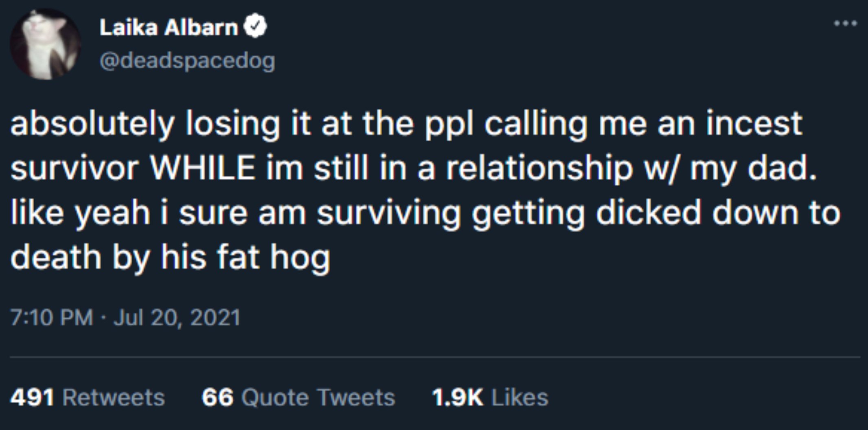Click the dot separator between time and date

pyautogui.click(x=103, y=318)
